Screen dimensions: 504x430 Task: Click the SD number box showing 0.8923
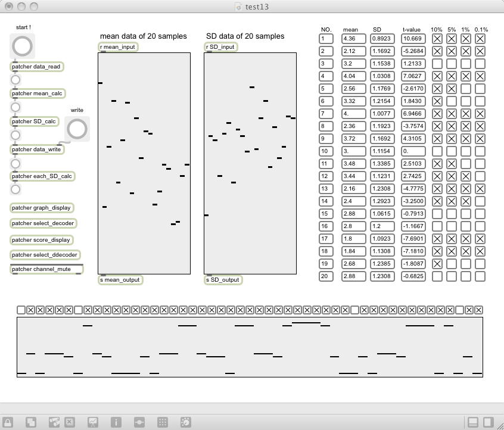point(382,39)
